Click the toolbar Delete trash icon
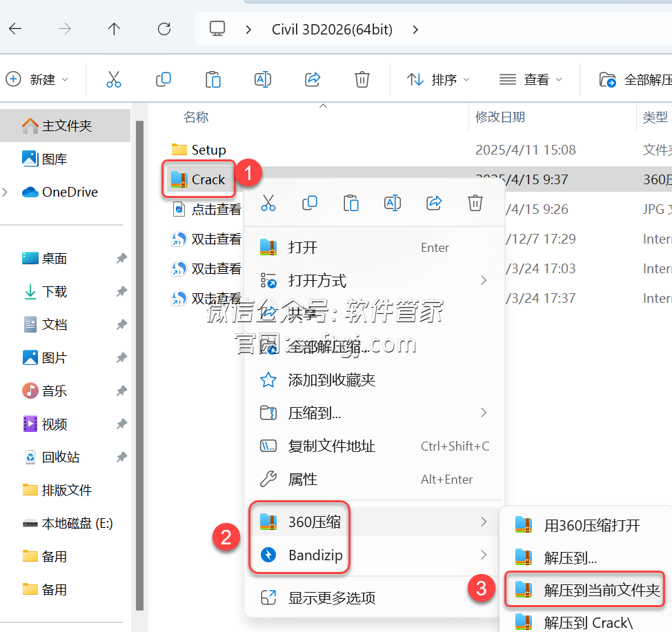 (362, 79)
